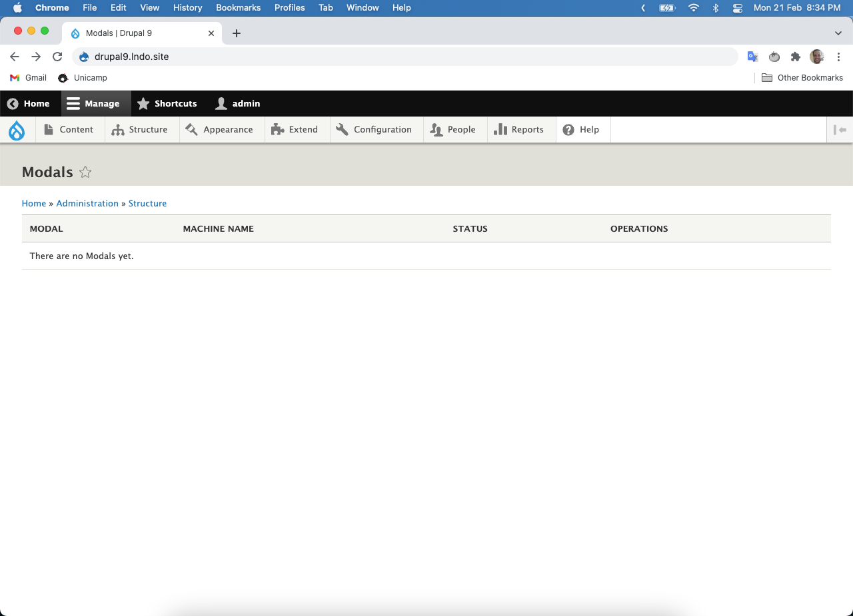Viewport: 853px width, 616px height.
Task: Toggle the favorite star next to Modals heading
Action: tap(85, 172)
